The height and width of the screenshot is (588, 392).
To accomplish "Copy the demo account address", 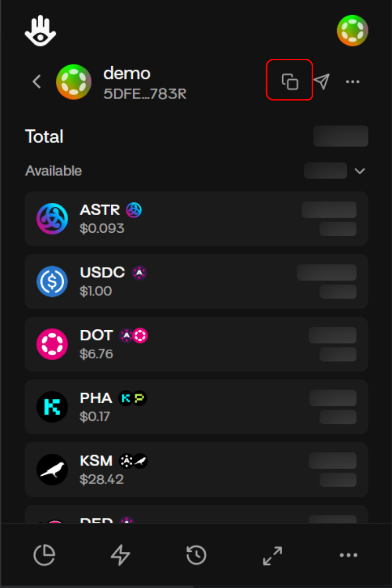I will 290,81.
